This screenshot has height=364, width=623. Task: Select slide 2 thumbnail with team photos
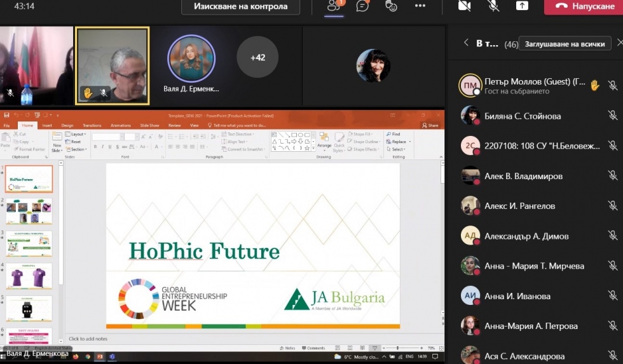pyautogui.click(x=29, y=211)
